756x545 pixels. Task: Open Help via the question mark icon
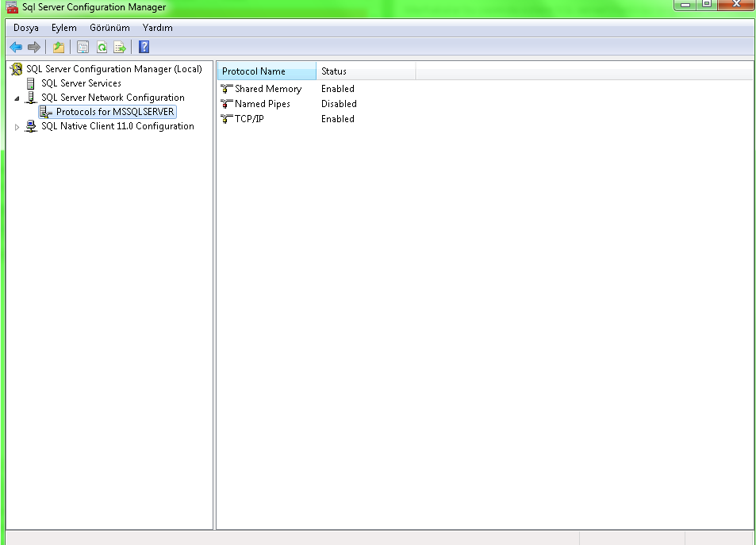pyautogui.click(x=144, y=48)
